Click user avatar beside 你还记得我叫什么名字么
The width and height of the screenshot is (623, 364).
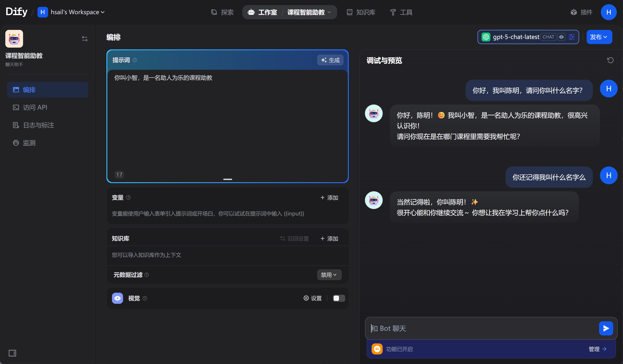click(609, 175)
